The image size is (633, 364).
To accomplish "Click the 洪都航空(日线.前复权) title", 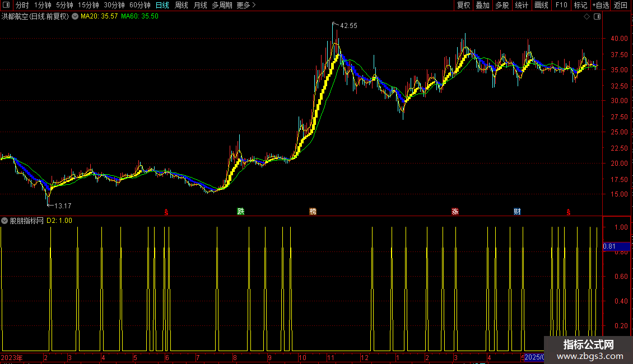I will click(x=35, y=16).
